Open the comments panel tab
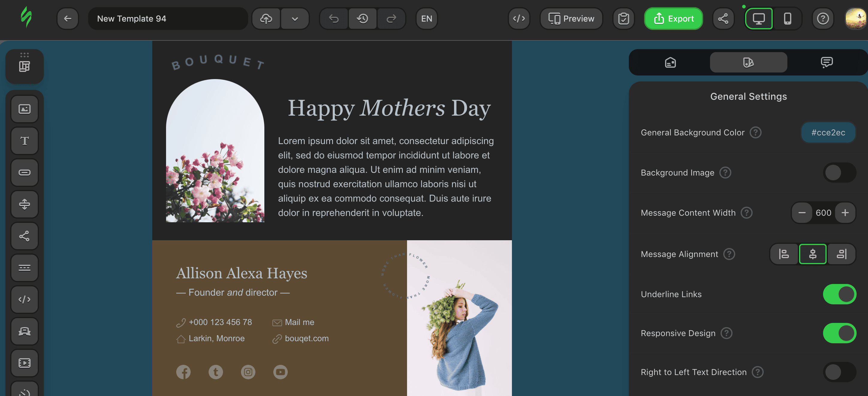The height and width of the screenshot is (396, 868). point(827,62)
